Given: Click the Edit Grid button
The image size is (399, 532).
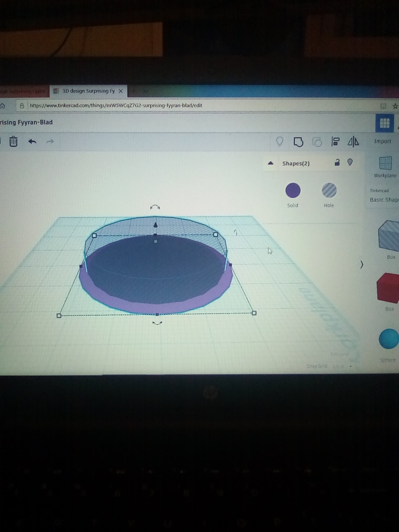Looking at the screenshot, I should tap(339, 354).
